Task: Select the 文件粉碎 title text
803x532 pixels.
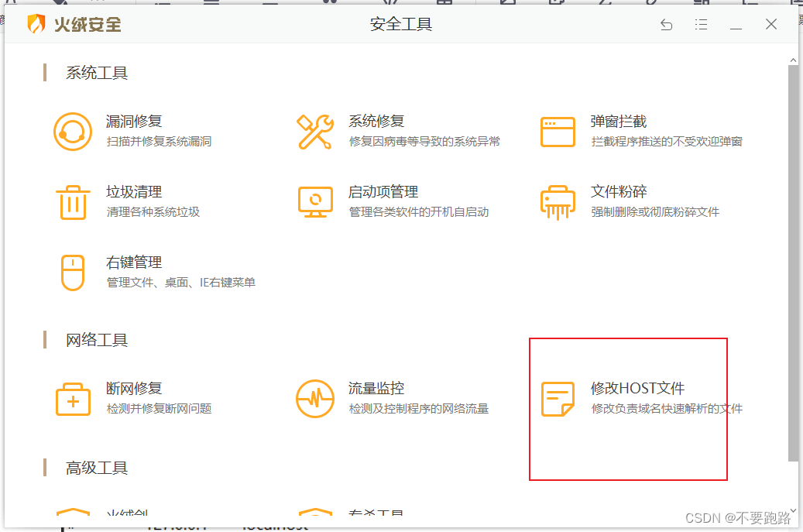Action: click(619, 192)
